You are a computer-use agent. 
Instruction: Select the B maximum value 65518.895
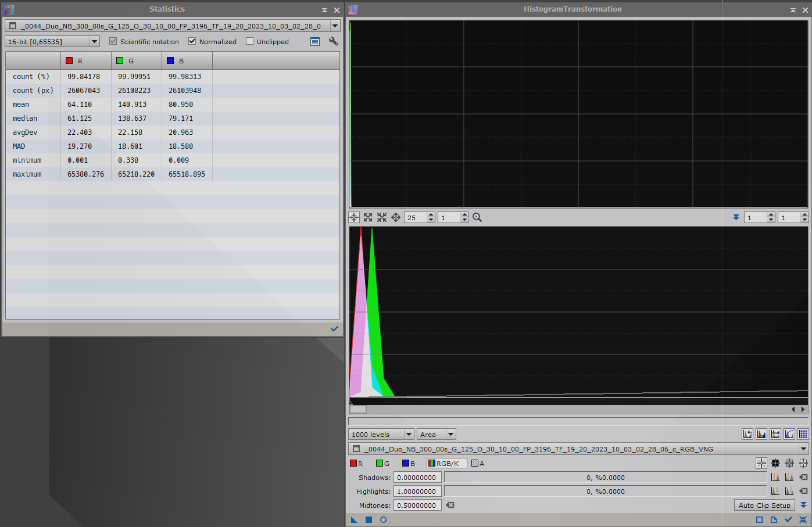pos(187,174)
